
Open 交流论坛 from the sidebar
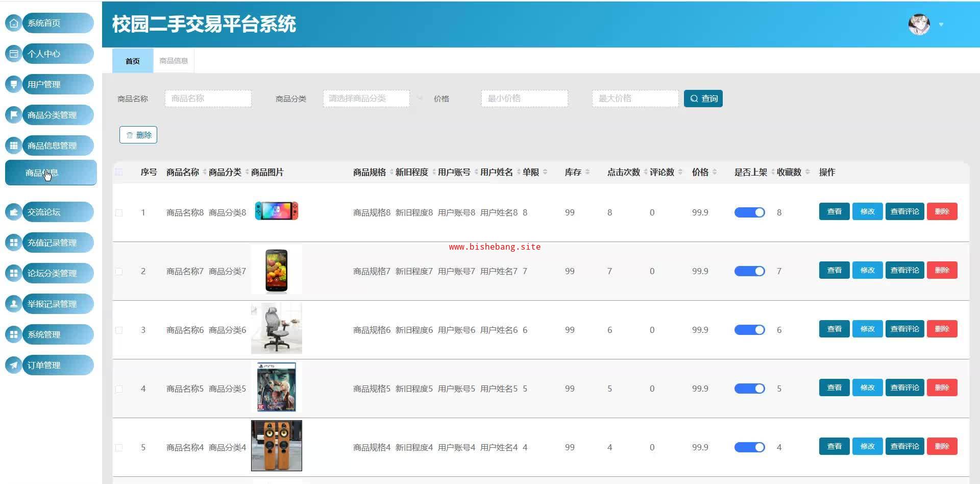pos(58,212)
